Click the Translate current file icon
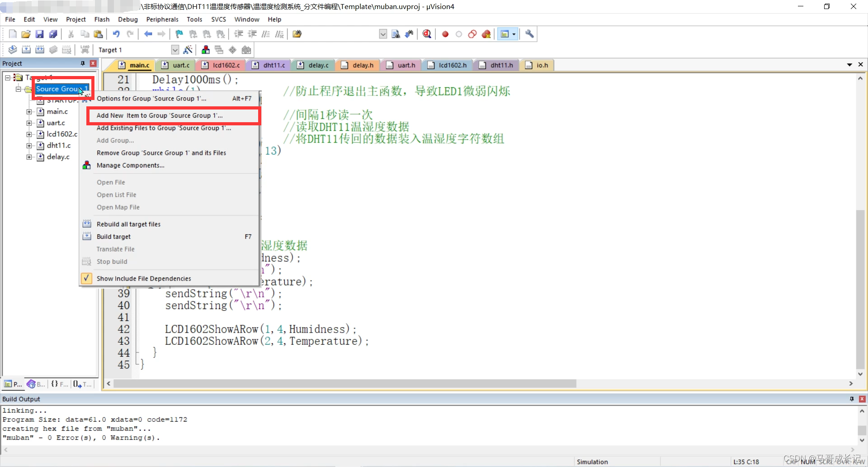 [x=13, y=50]
